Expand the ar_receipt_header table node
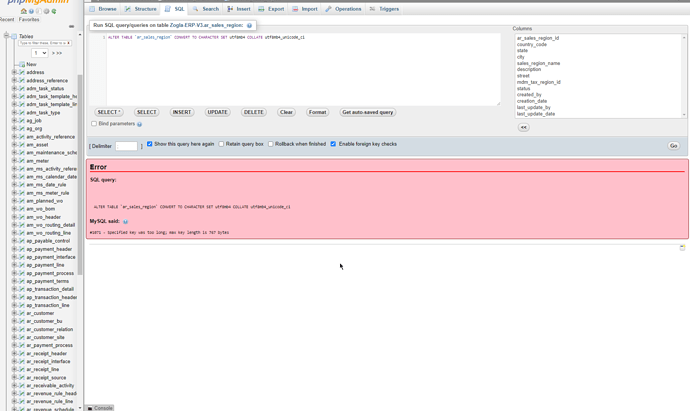Screen dimensions: 690x411 14,353
